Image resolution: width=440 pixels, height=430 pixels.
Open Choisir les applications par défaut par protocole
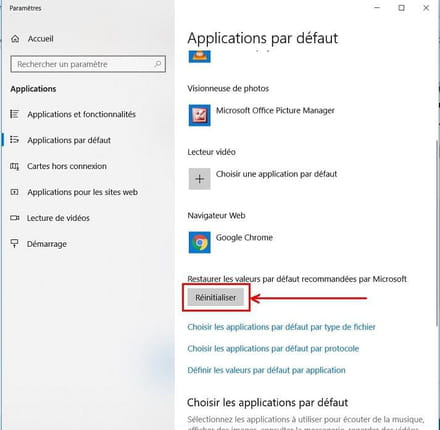(x=273, y=349)
